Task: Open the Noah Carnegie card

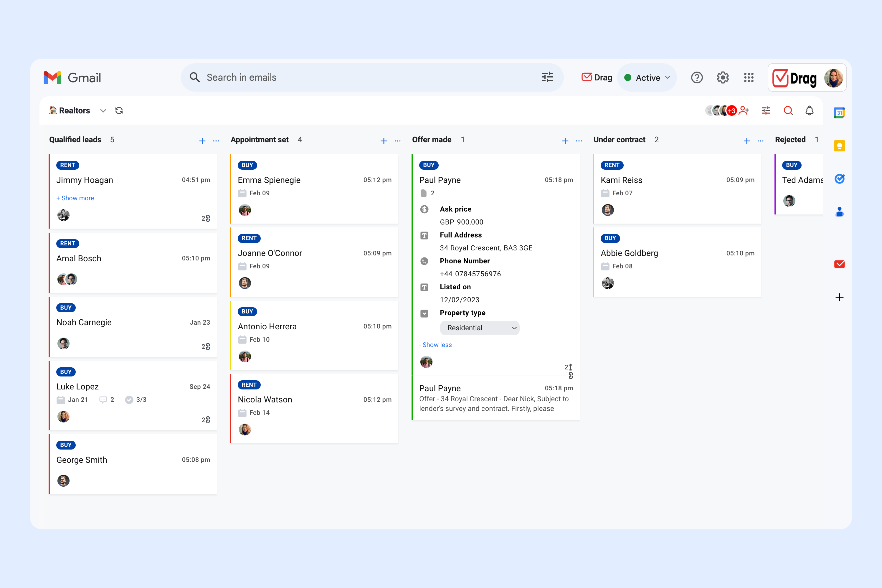Action: pos(133,327)
